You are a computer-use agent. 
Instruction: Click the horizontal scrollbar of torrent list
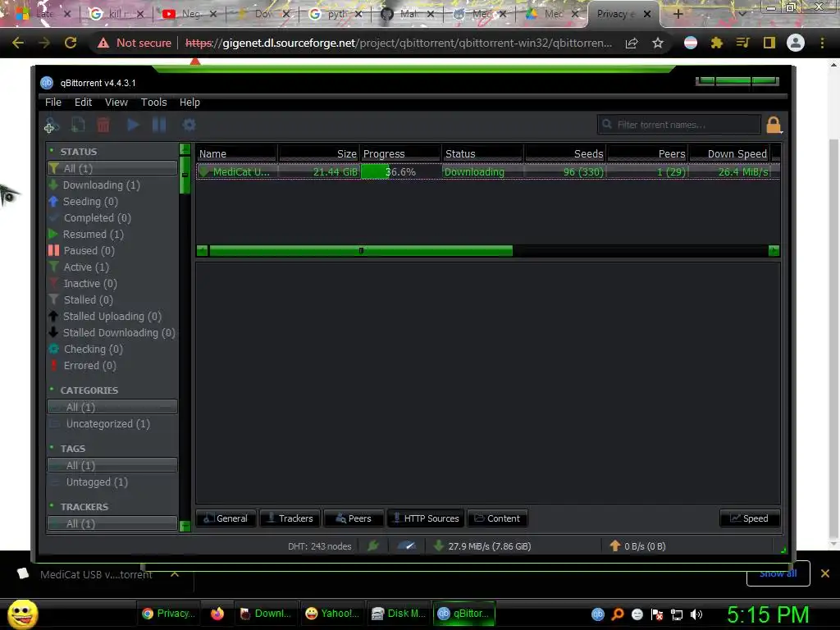click(361, 251)
